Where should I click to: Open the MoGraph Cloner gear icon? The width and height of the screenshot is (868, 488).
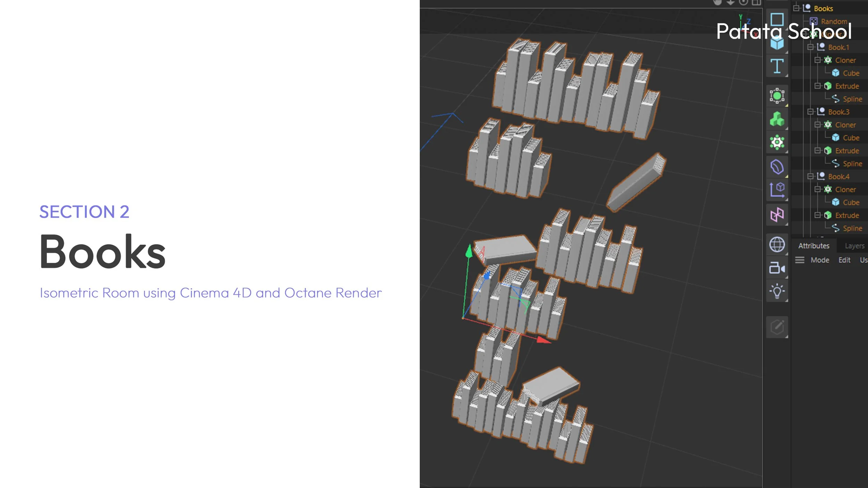click(777, 142)
